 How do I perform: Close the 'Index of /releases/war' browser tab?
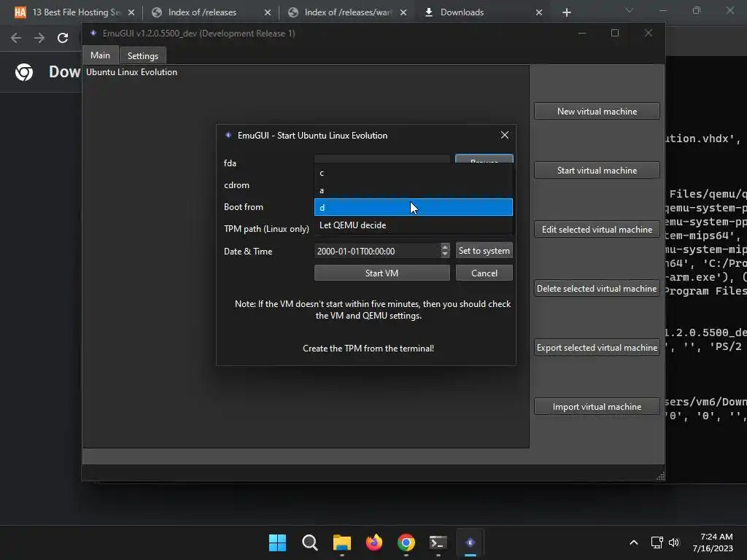(403, 12)
